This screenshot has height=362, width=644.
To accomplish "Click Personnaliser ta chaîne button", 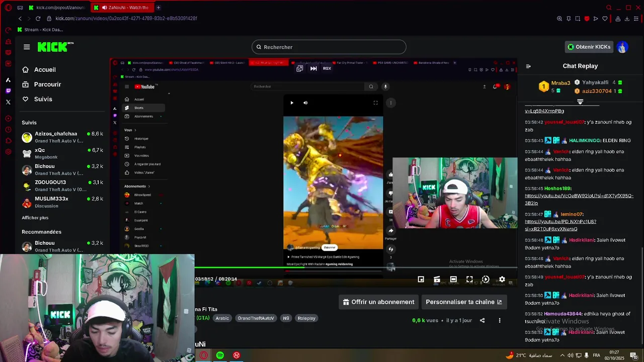I will click(464, 302).
